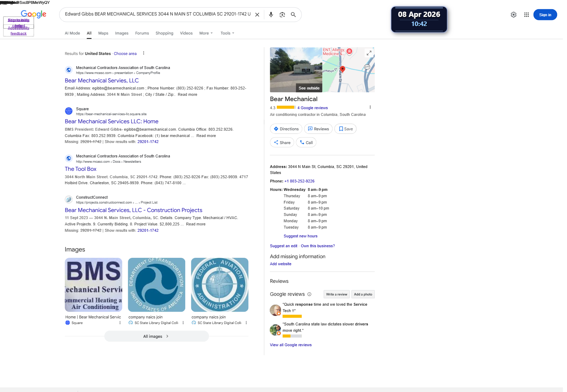Open the Google apps grid
567x392 pixels.
pos(526,15)
